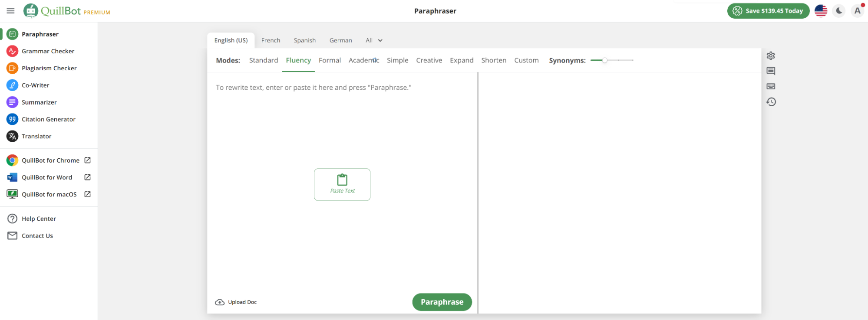The image size is (868, 320).
Task: Open paraphrase history clock icon
Action: pos(771,102)
